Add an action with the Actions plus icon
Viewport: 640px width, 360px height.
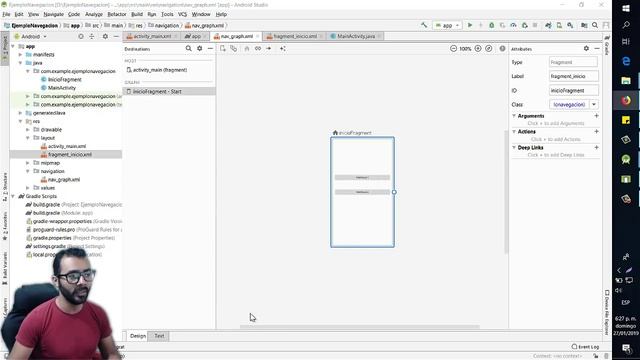(x=596, y=131)
